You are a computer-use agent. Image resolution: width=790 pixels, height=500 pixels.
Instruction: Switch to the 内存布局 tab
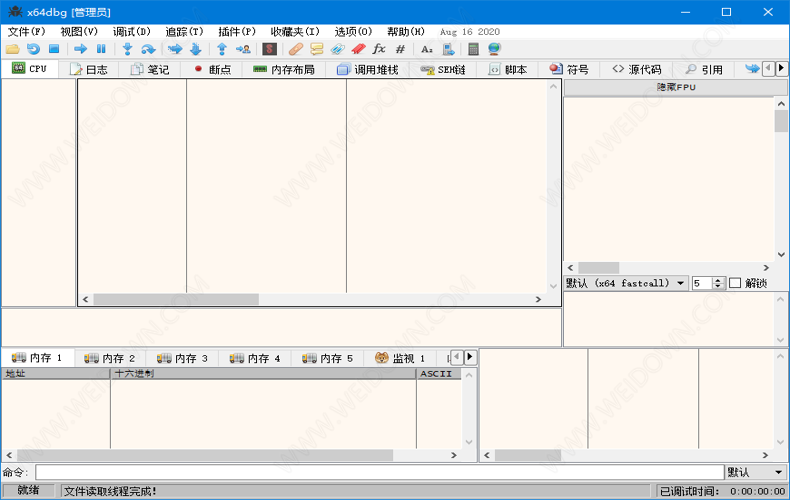click(284, 69)
